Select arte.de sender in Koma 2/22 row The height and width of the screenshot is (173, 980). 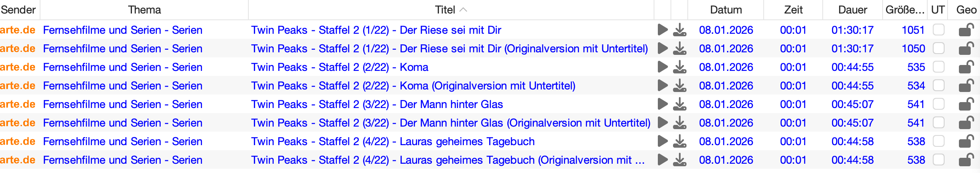tap(18, 67)
